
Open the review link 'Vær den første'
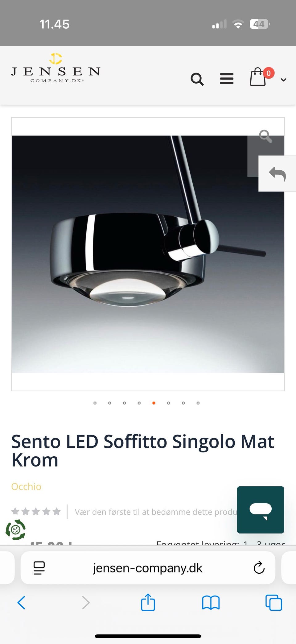(x=156, y=512)
